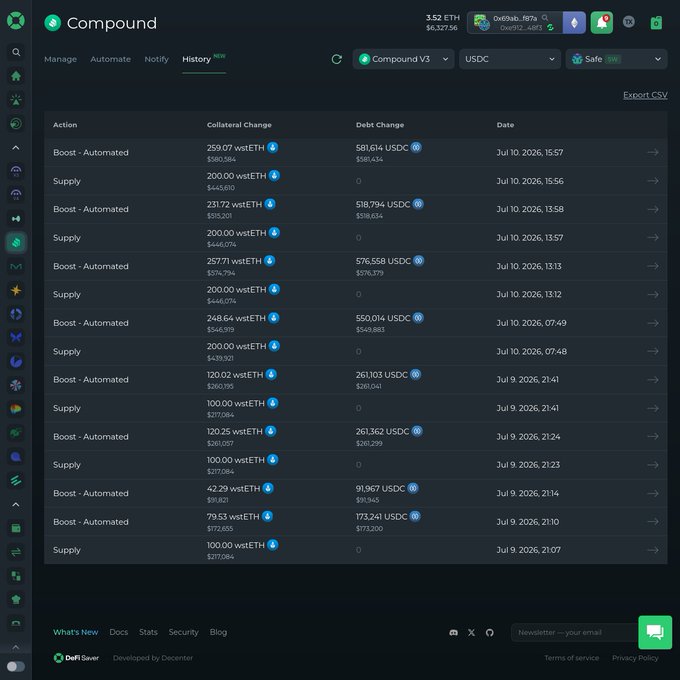Click the Jul 9. 2026, 21:24 date cell

(x=528, y=437)
